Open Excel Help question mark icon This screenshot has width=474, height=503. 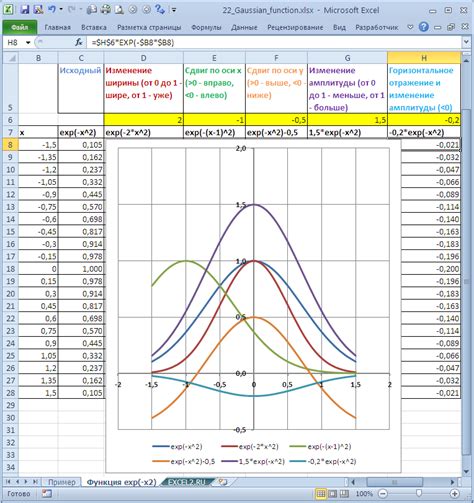tap(423, 27)
